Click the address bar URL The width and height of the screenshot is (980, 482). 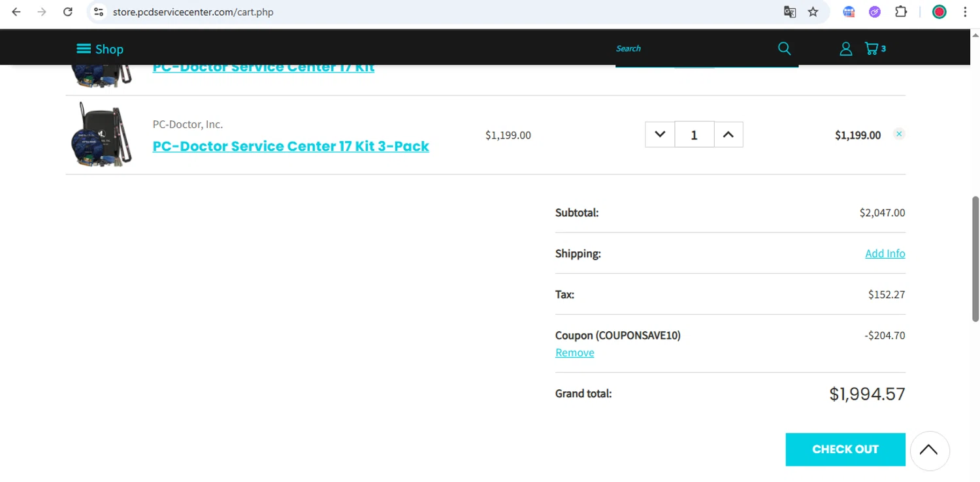193,12
